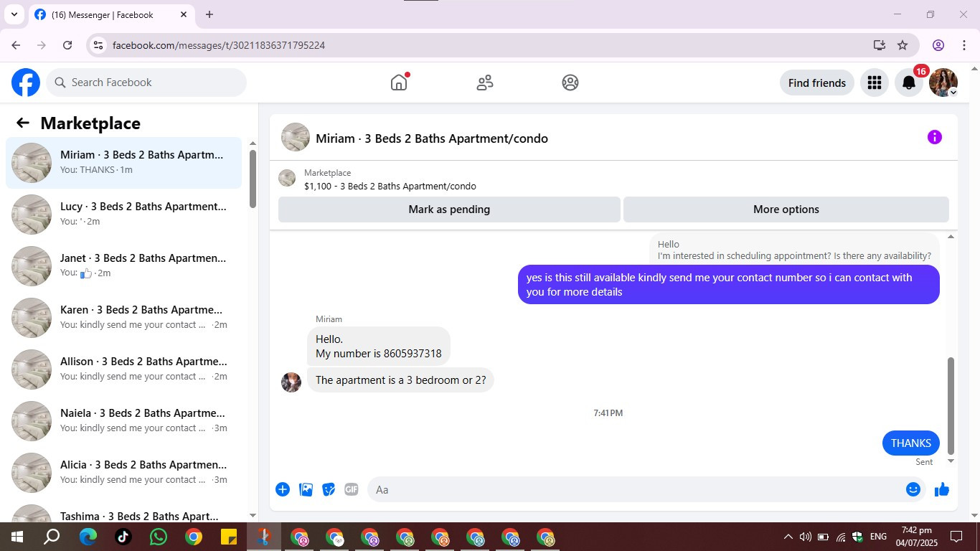Focus the Search Facebook field

point(146,83)
